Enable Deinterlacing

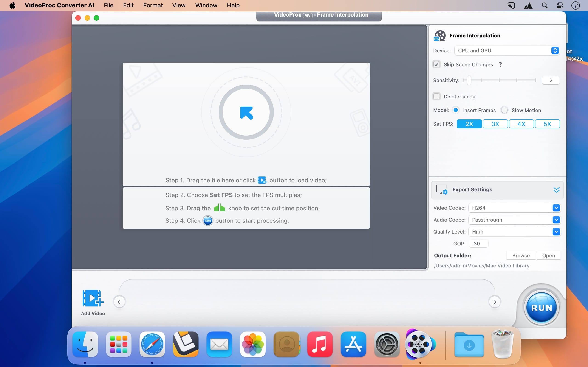coord(436,96)
